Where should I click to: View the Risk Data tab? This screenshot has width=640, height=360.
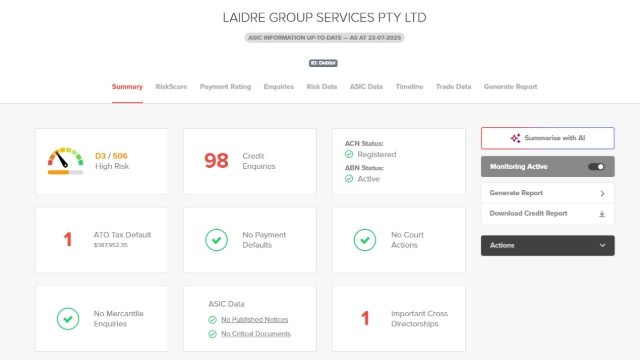tap(322, 87)
